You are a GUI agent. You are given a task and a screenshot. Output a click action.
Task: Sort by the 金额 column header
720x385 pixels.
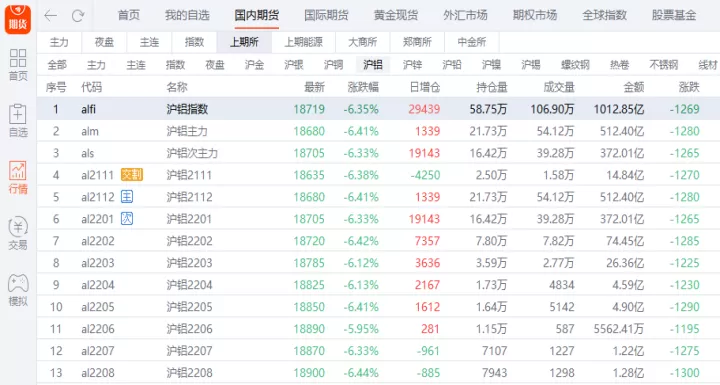[634, 87]
